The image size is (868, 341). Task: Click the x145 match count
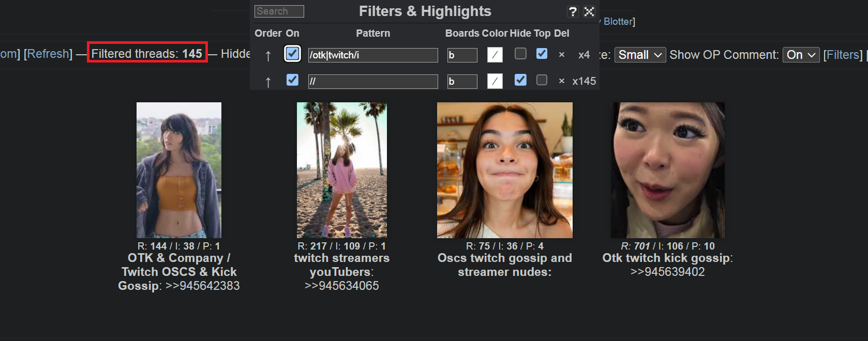point(584,81)
